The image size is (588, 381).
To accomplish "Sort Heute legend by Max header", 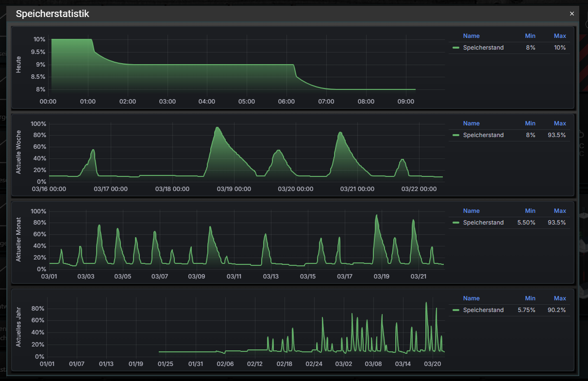I will (x=560, y=36).
